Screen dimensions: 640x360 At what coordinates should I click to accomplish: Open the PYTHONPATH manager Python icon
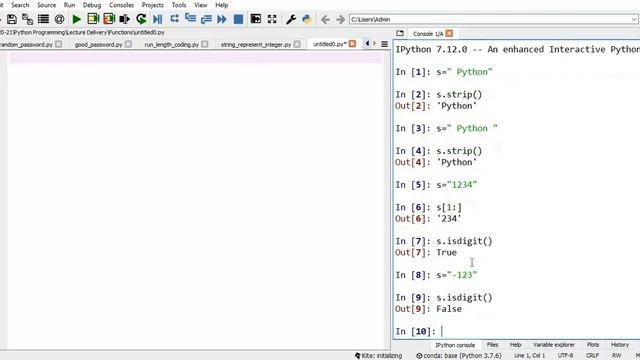click(x=307, y=19)
